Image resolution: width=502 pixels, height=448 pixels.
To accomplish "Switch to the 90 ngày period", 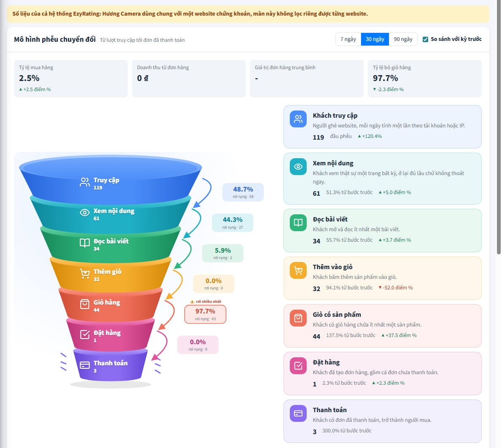I will 403,39.
